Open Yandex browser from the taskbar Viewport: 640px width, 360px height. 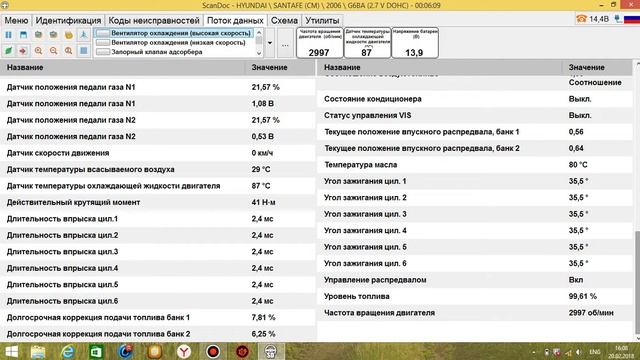(184, 351)
